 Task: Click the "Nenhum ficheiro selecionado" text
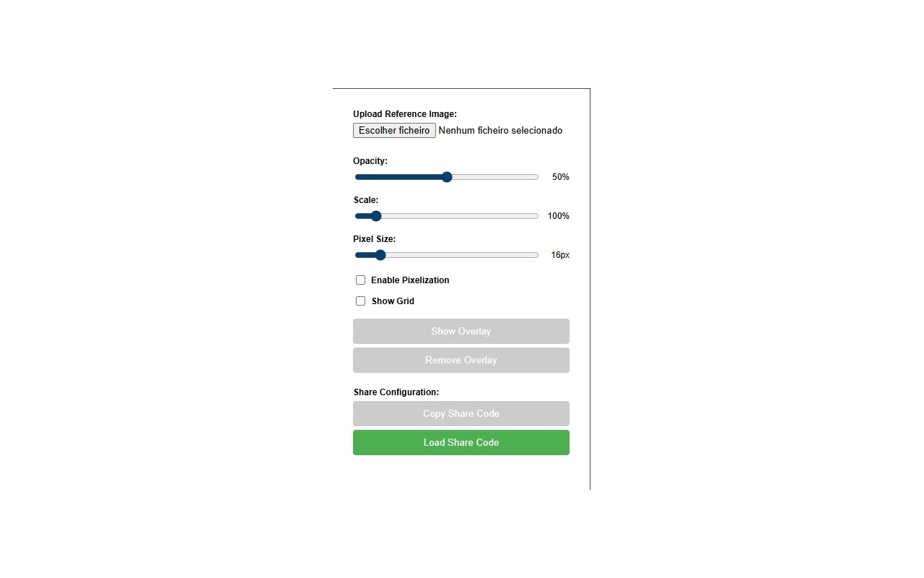coord(500,131)
